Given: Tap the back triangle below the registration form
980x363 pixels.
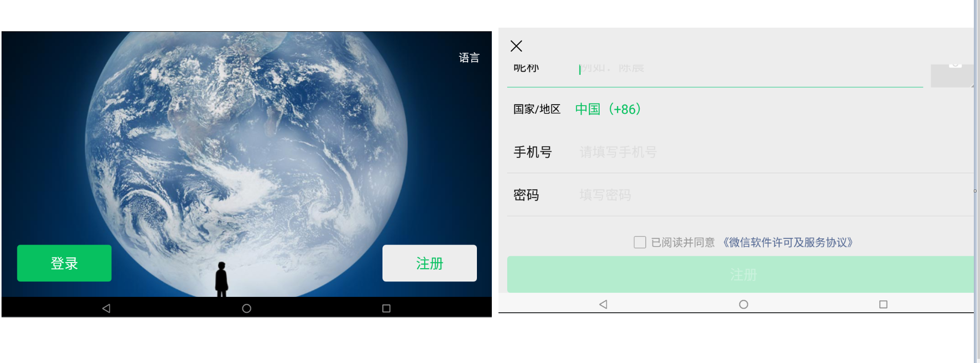Looking at the screenshot, I should coord(603,304).
